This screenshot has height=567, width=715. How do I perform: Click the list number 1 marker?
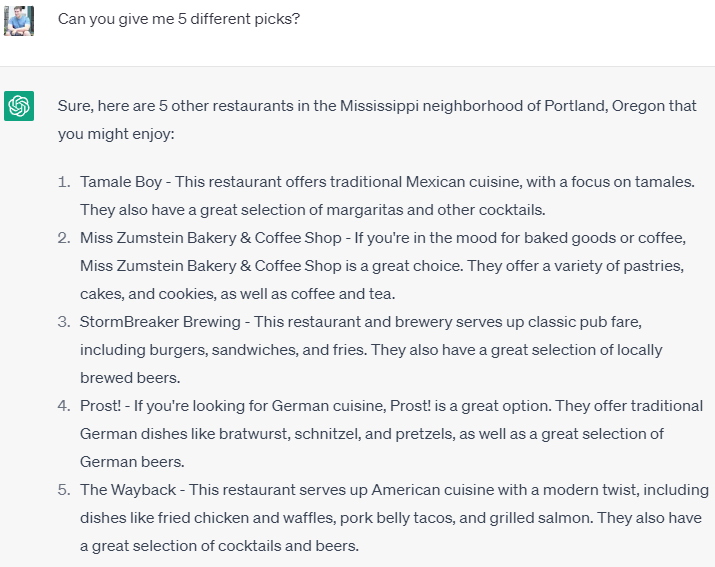tap(63, 182)
